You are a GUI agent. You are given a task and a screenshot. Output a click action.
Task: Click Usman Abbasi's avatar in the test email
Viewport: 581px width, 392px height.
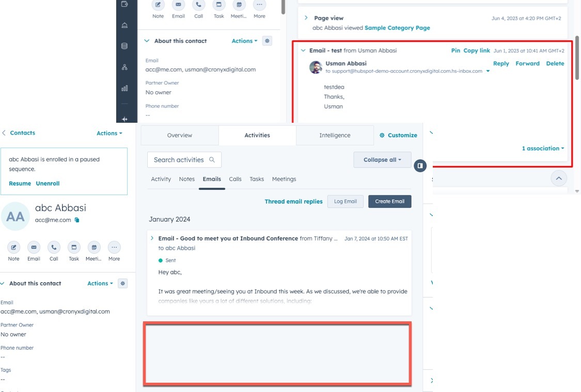pyautogui.click(x=316, y=67)
